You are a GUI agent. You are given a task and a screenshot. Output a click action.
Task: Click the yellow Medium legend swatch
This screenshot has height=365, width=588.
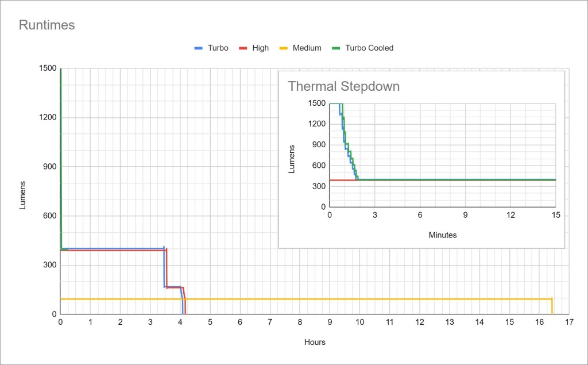(284, 48)
